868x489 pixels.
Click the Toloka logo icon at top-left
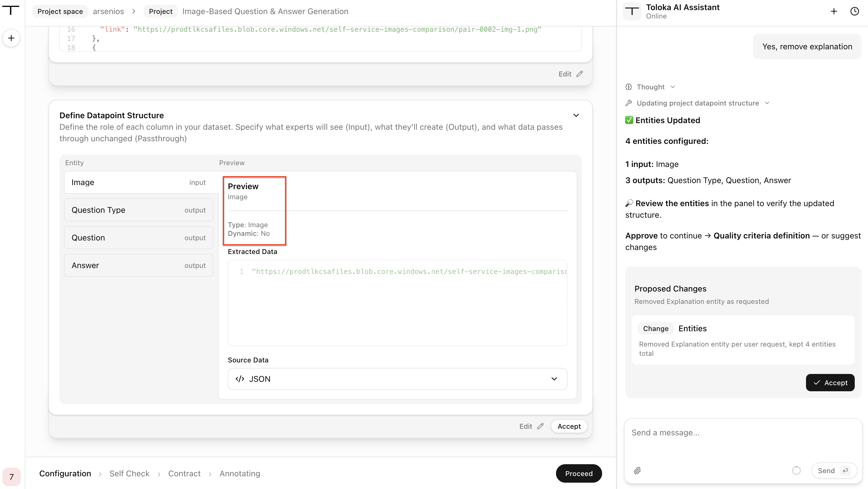coord(11,10)
